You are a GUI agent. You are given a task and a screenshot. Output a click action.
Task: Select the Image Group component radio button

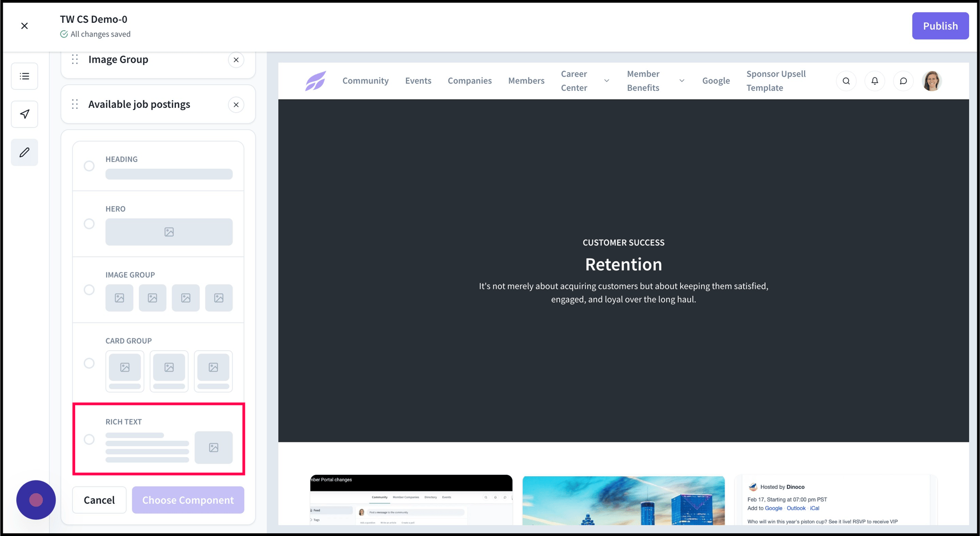click(89, 290)
